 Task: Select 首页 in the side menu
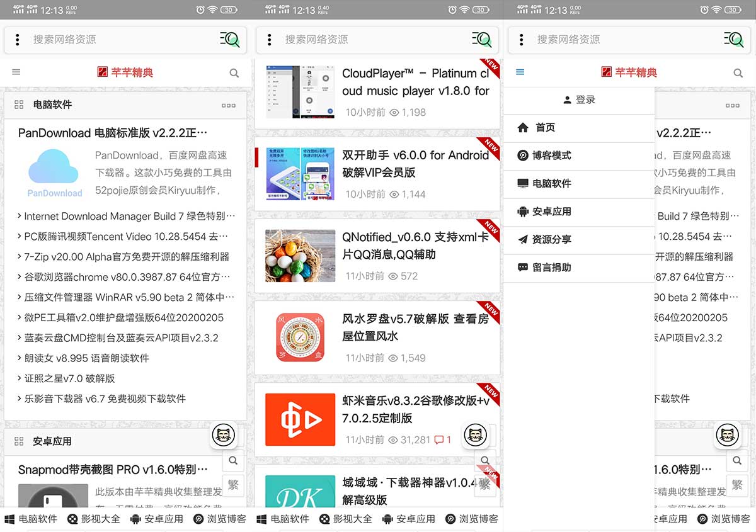[579, 128]
